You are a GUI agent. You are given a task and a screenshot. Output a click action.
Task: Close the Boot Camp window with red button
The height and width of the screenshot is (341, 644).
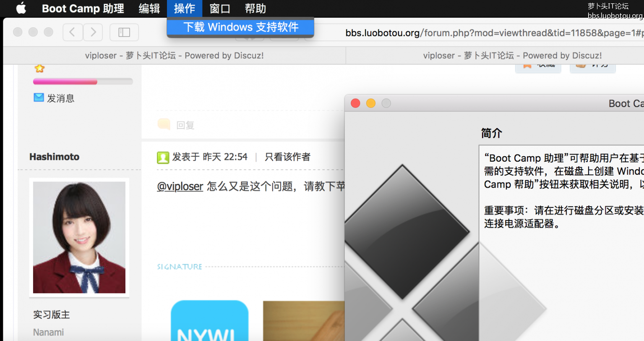point(355,103)
